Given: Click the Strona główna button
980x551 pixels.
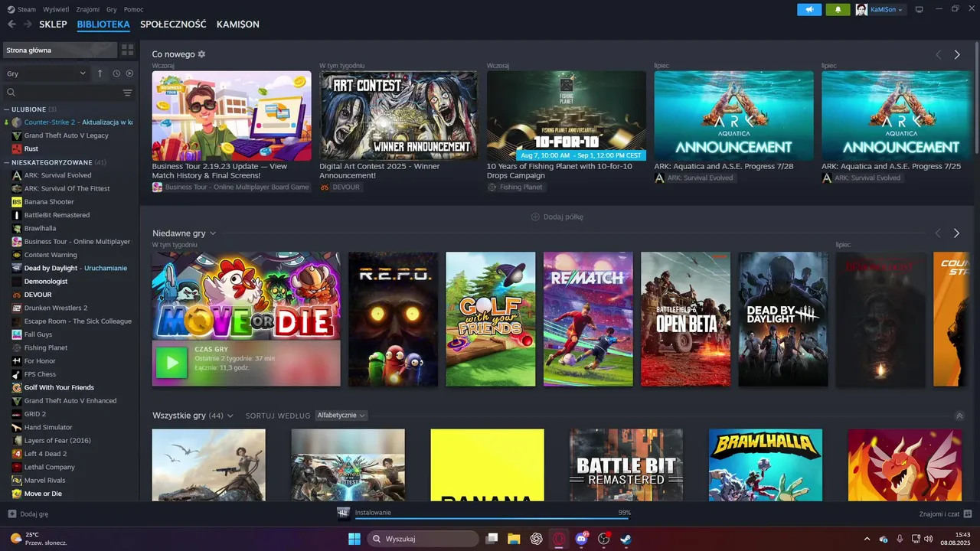Looking at the screenshot, I should 60,50.
